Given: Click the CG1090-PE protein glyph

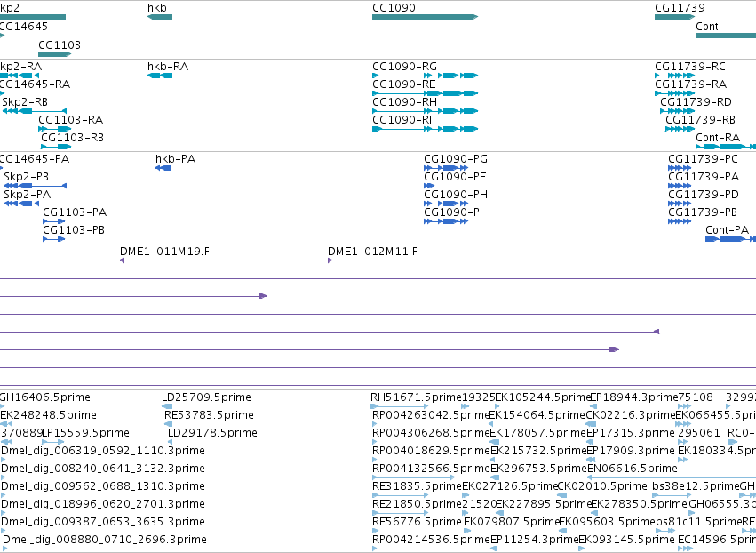Looking at the screenshot, I should tap(429, 186).
